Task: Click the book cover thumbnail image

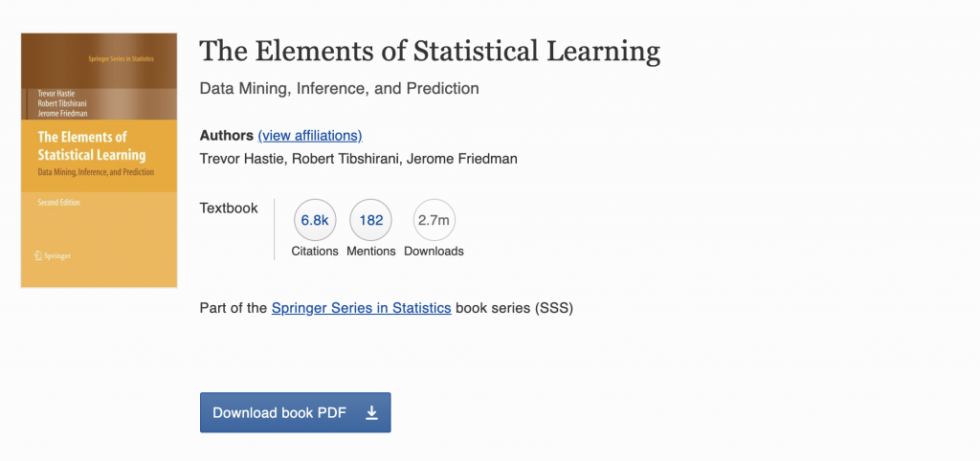Action: (100, 160)
